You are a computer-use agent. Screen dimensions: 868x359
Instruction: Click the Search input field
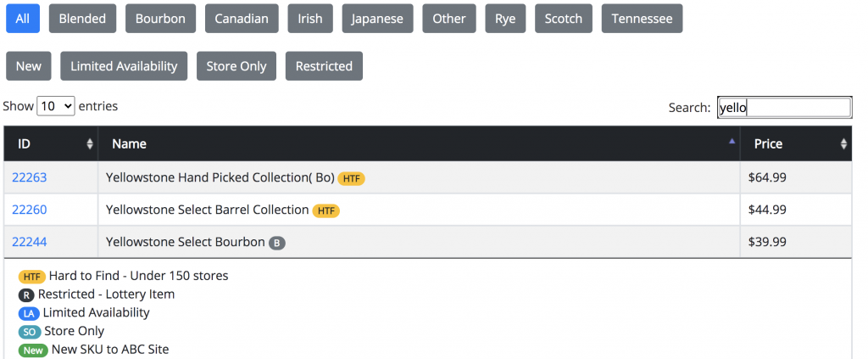[784, 108]
